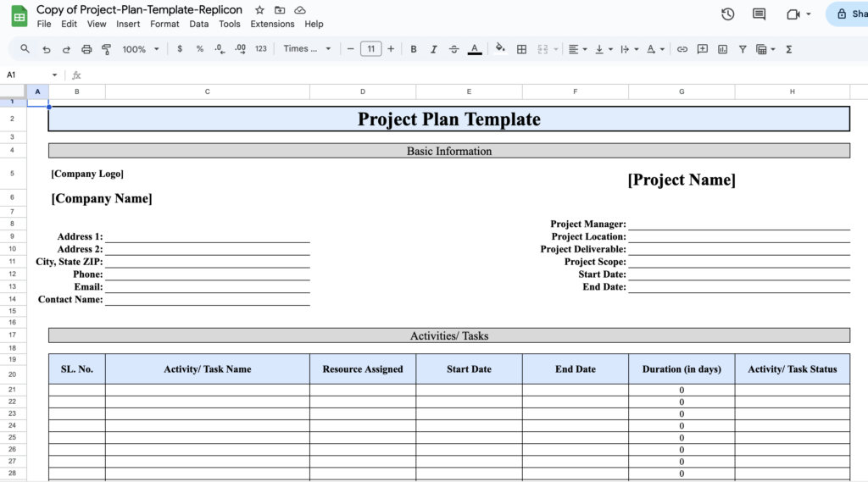Click the undo arrow icon
Screen dimensions: 868x482
coord(47,49)
